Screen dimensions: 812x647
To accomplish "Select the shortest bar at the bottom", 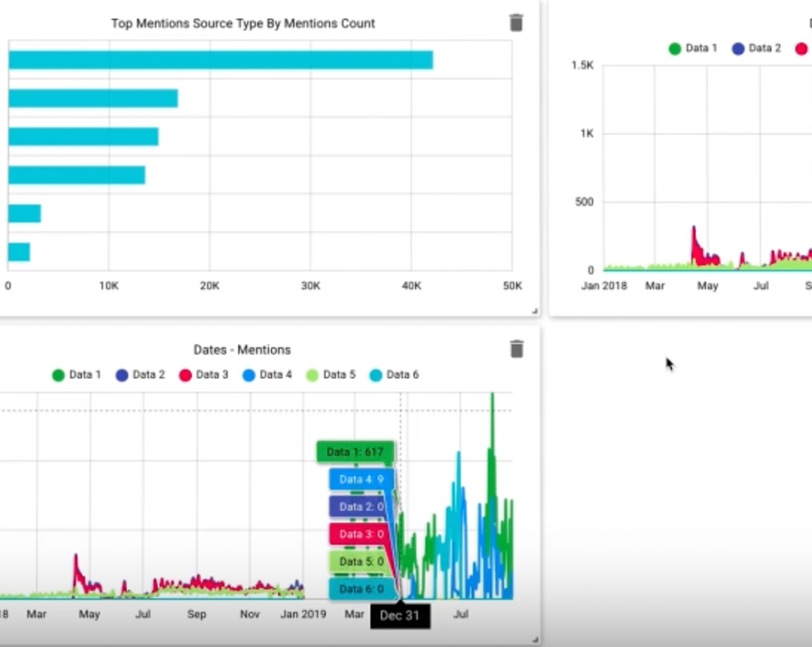I will [x=19, y=252].
